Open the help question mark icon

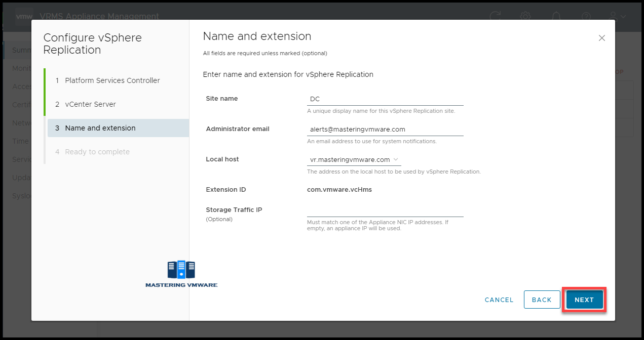pyautogui.click(x=586, y=16)
